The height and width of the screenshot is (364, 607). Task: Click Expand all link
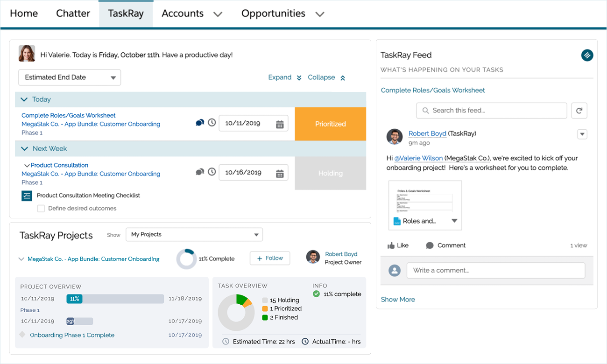point(285,77)
